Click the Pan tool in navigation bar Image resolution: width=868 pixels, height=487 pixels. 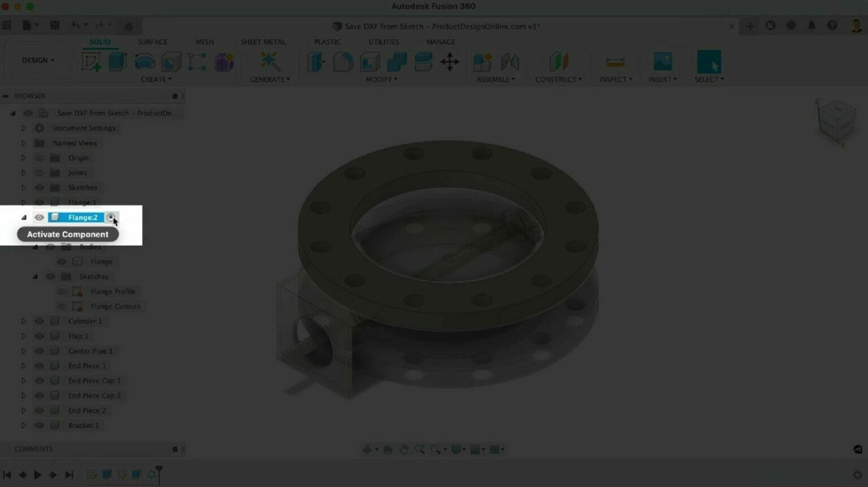tap(403, 449)
